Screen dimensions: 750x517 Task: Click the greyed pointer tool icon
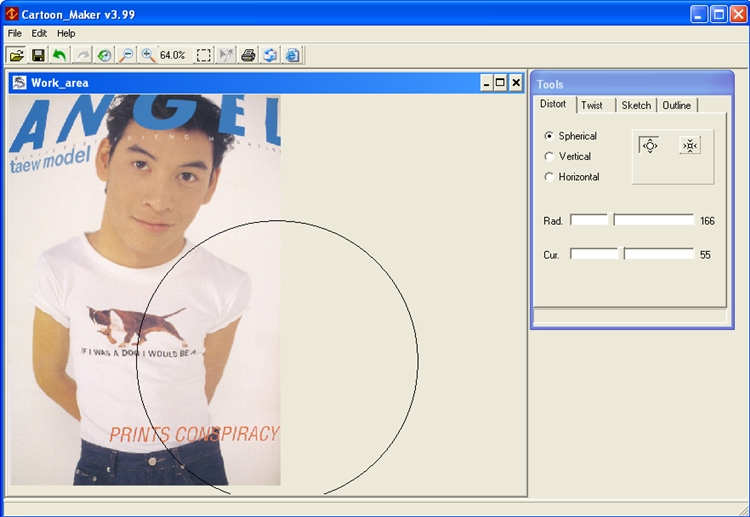click(226, 55)
